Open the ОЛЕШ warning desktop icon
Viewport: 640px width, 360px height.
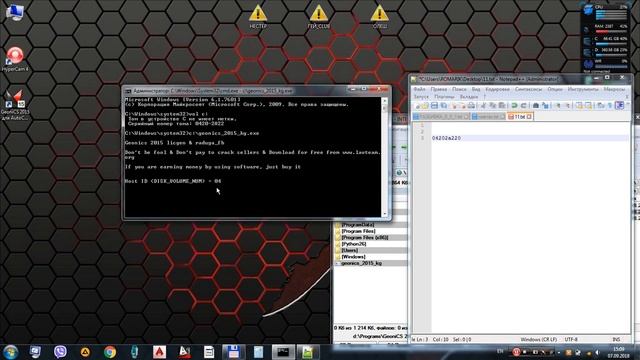[380, 16]
